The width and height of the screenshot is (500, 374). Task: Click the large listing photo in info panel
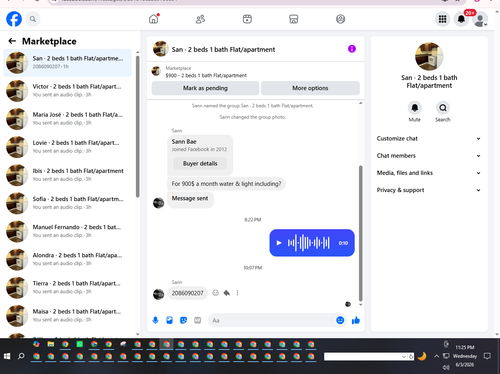(429, 56)
